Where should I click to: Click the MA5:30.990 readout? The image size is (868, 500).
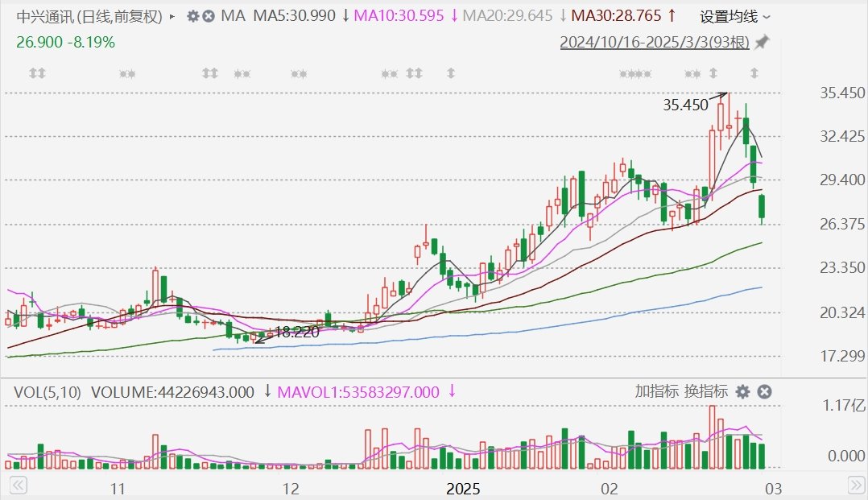pyautogui.click(x=295, y=16)
